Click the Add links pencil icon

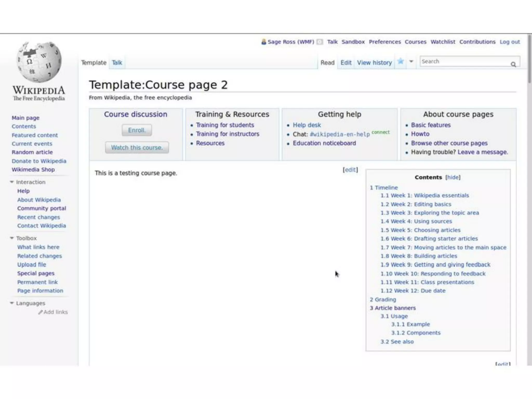(40, 312)
